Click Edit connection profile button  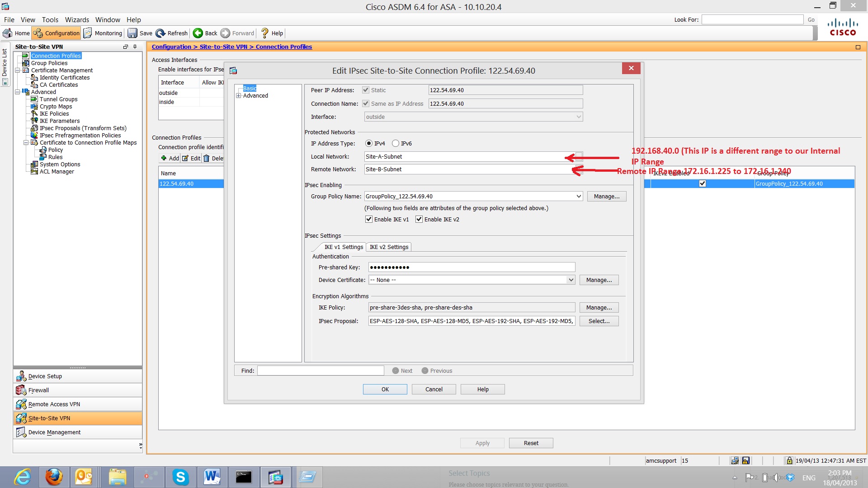(x=191, y=158)
